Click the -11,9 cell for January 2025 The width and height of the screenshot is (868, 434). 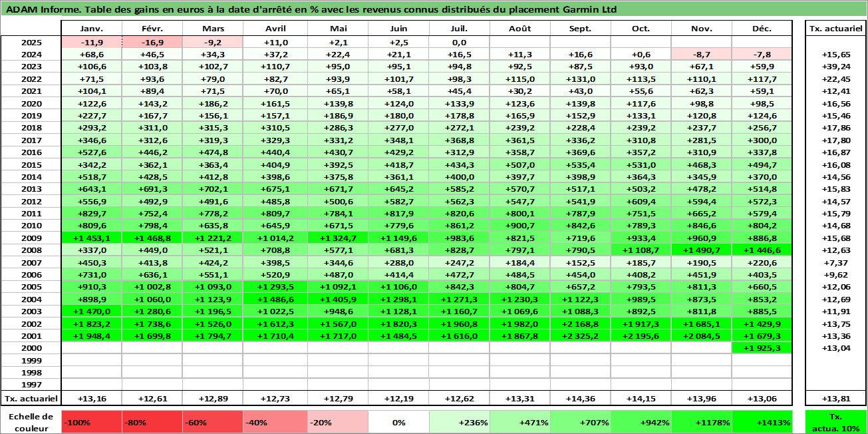(x=91, y=42)
